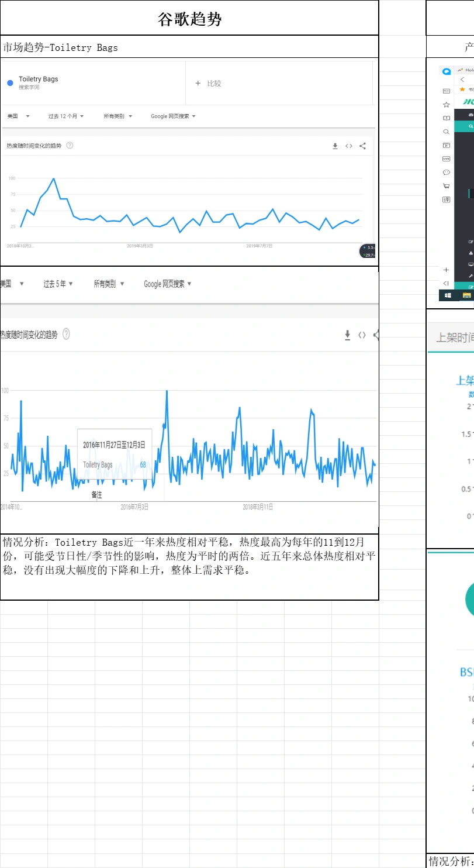Open the 过去 5 年 time range dropdown
The height and width of the screenshot is (868, 474).
[x=58, y=284]
